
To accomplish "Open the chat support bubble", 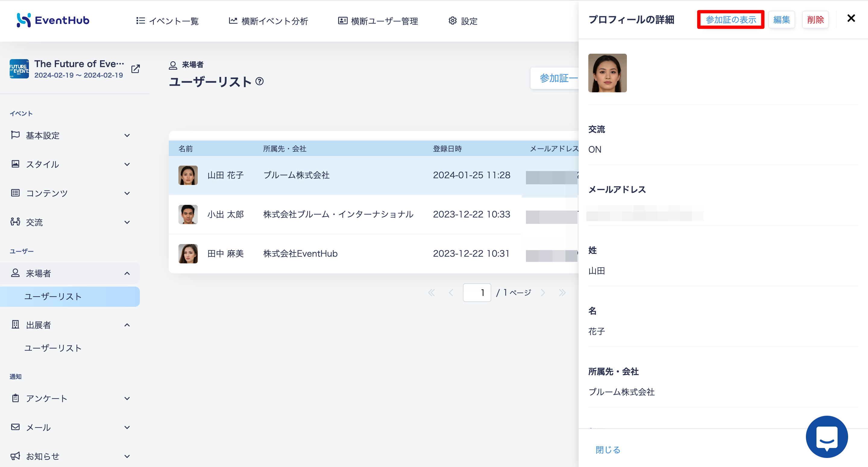I will click(x=826, y=437).
